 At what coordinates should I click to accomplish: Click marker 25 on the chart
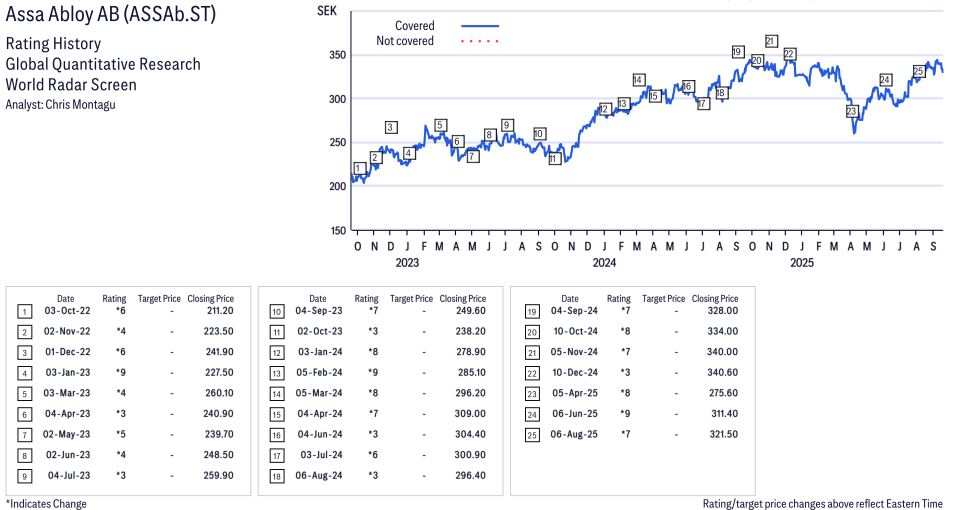(918, 71)
